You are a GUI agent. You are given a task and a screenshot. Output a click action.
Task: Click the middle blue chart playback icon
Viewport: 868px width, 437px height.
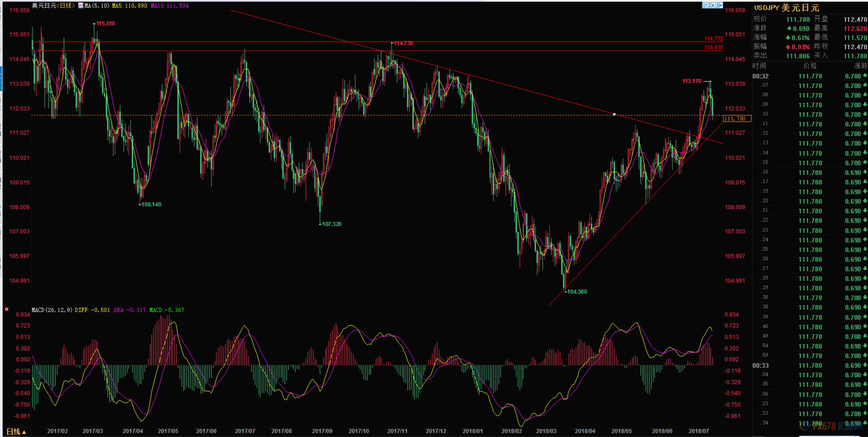click(713, 5)
